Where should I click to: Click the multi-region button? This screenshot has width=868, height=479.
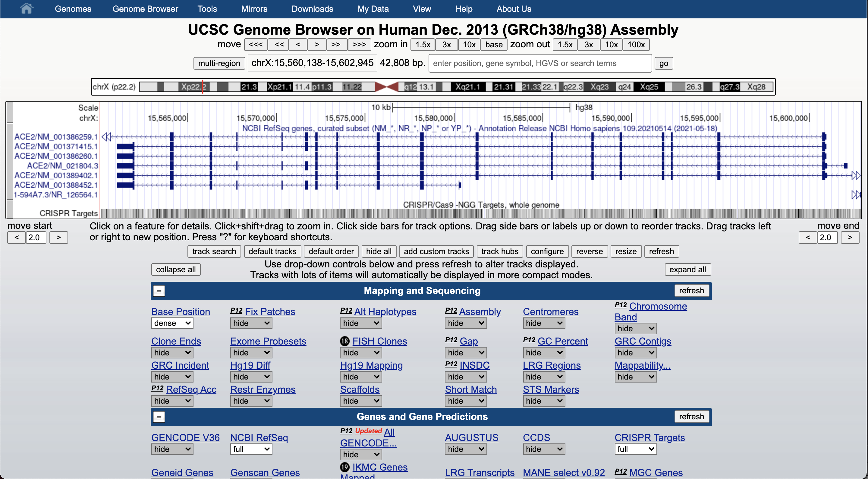pyautogui.click(x=219, y=63)
